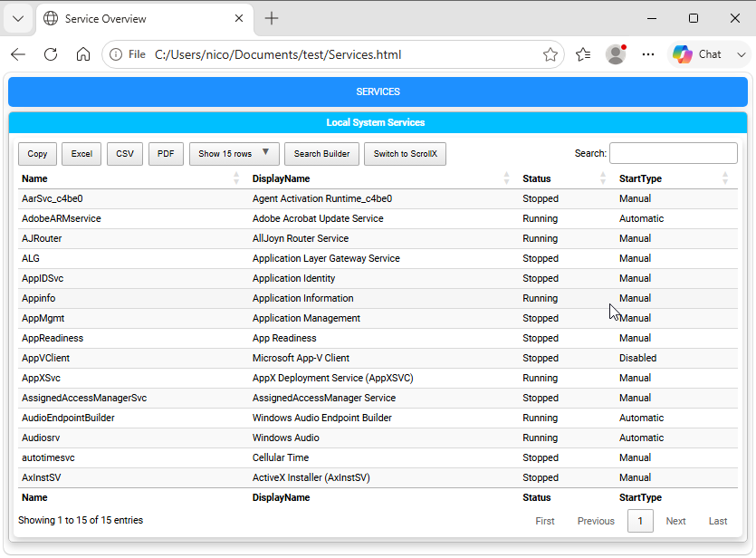Select the AarSvc_c4be0 service name

pos(53,198)
